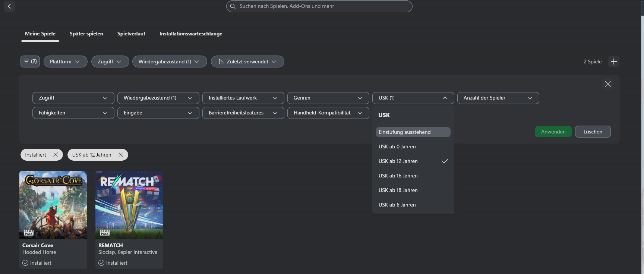The image size is (644, 274).
Task: Uncheck USK ab 12 Jahren option
Action: click(413, 161)
